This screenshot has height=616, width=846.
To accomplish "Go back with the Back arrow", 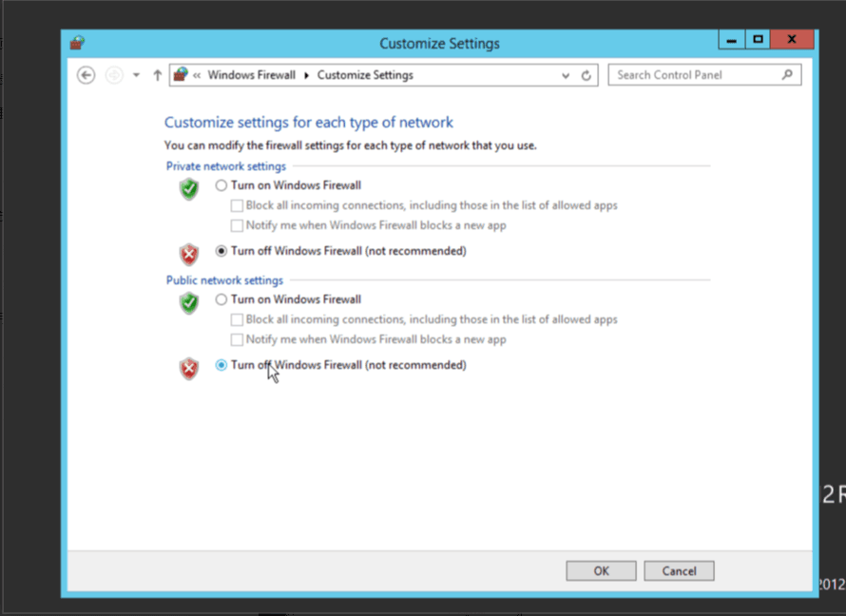I will (86, 75).
